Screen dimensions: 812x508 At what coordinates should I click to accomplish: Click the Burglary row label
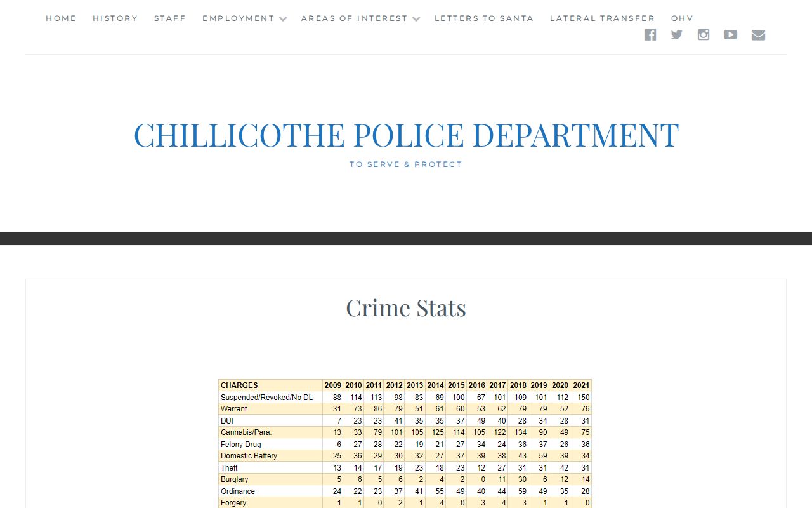pos(234,479)
